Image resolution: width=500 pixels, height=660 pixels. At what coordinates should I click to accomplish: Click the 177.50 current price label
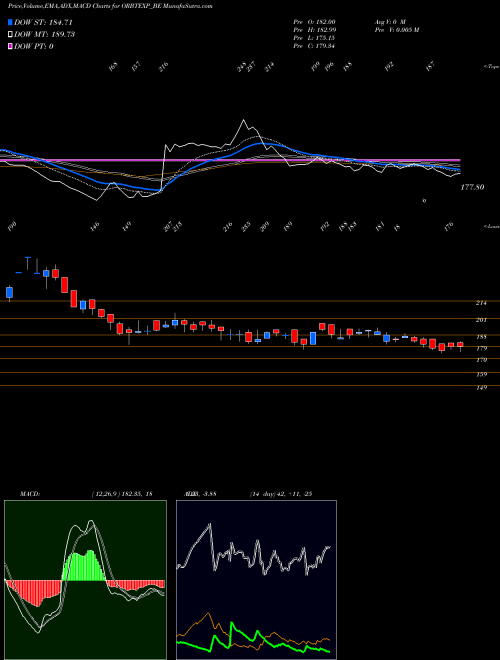(472, 187)
